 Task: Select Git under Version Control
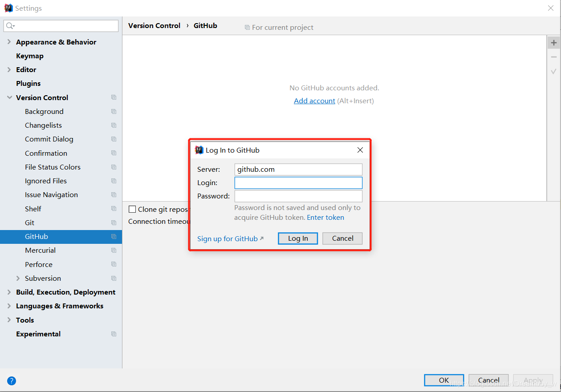[29, 223]
